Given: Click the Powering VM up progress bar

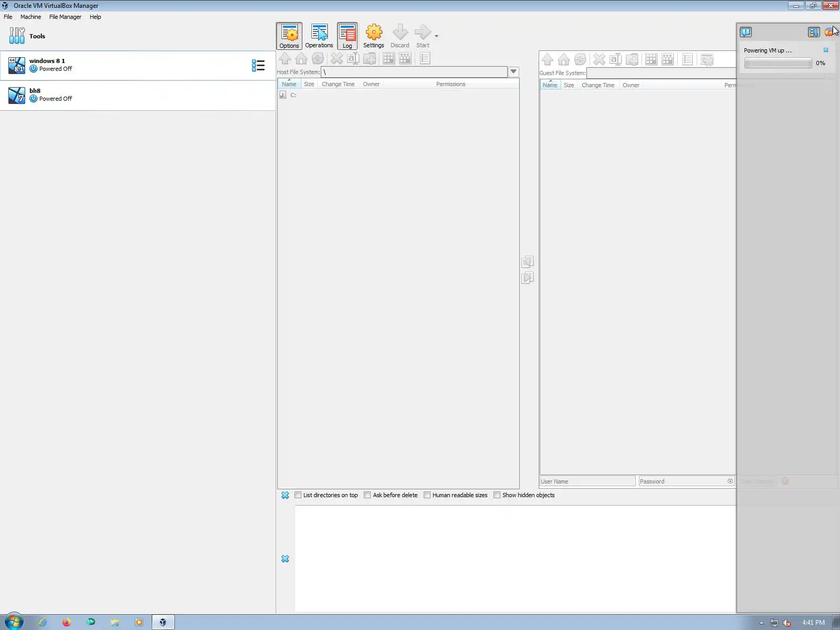Looking at the screenshot, I should pos(778,63).
